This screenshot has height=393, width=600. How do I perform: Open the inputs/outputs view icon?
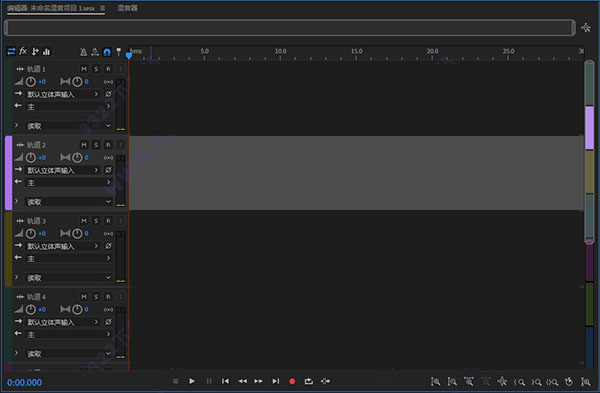click(11, 51)
